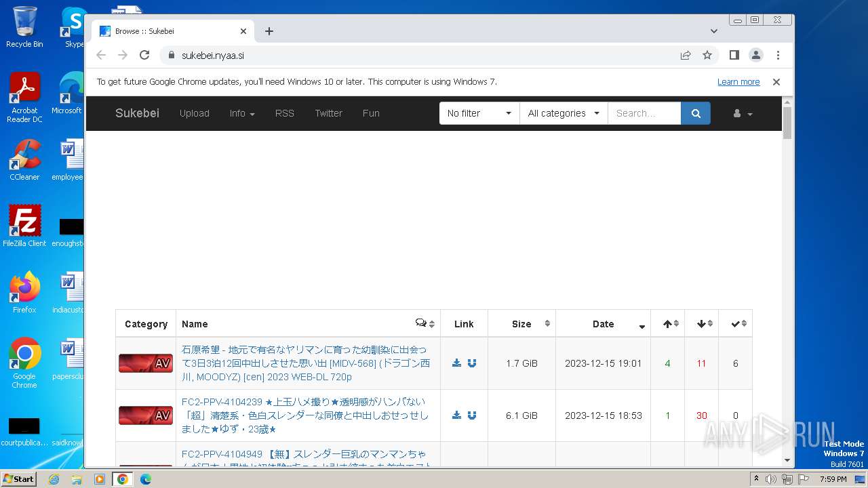The image size is (868, 488).
Task: Open the All categories dropdown
Action: [564, 113]
